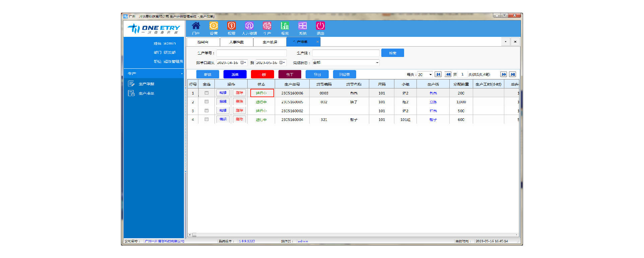Click 编辑 for order 2305160006

pyautogui.click(x=223, y=93)
